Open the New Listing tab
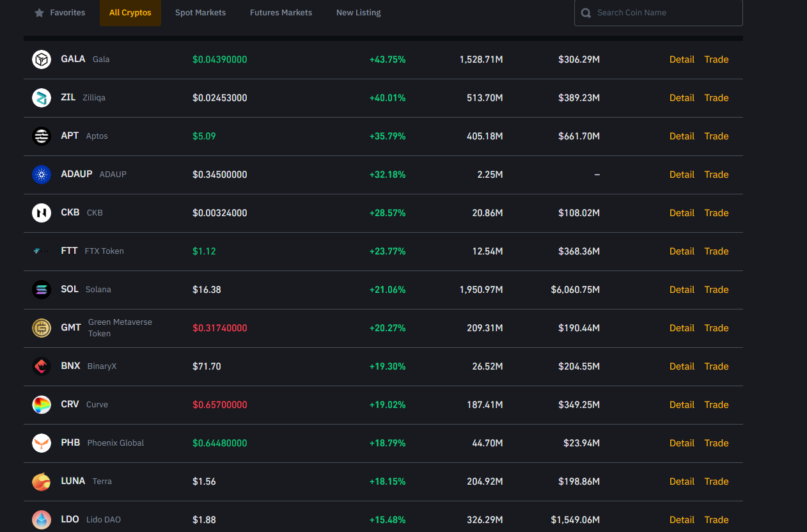 pyautogui.click(x=358, y=13)
